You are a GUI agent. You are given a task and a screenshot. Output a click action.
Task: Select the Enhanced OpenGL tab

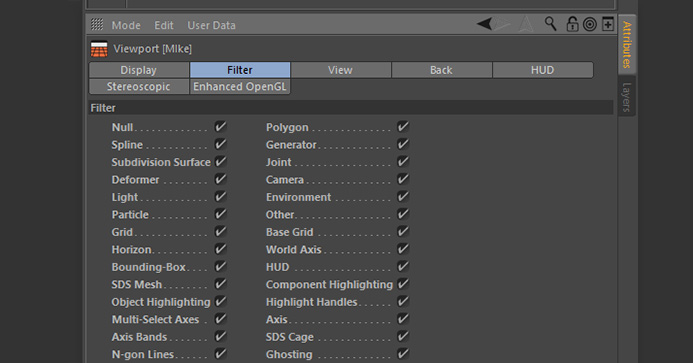click(x=240, y=87)
